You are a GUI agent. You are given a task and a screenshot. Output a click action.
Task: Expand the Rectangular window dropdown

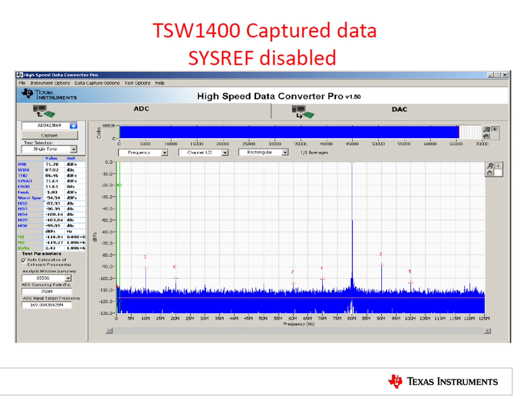[285, 152]
